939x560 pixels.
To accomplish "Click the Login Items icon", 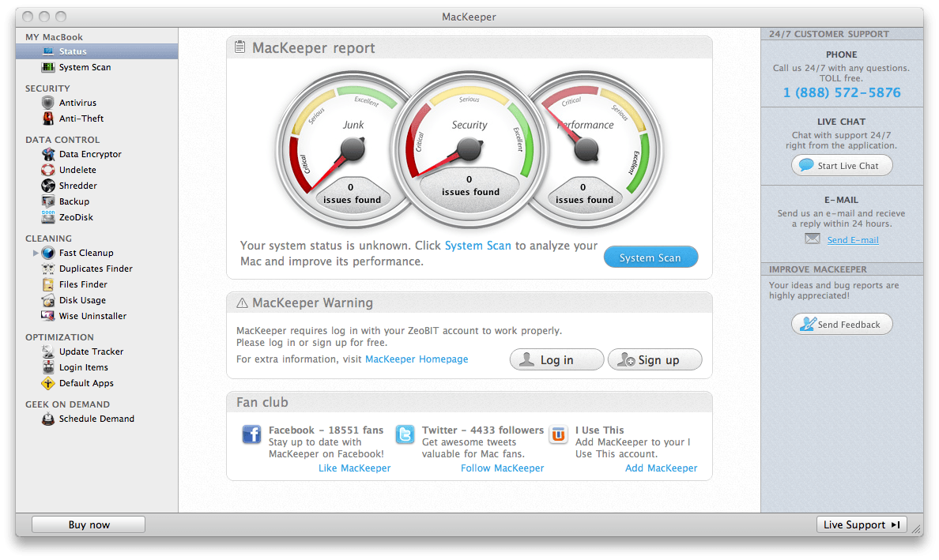I will [x=48, y=367].
